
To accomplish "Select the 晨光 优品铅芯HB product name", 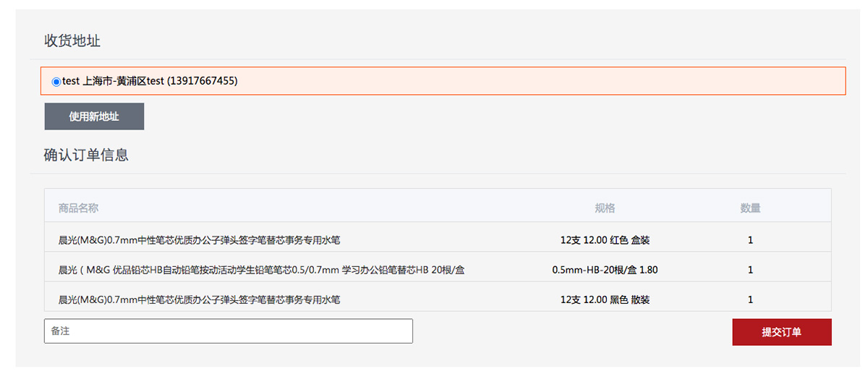I will click(x=261, y=270).
